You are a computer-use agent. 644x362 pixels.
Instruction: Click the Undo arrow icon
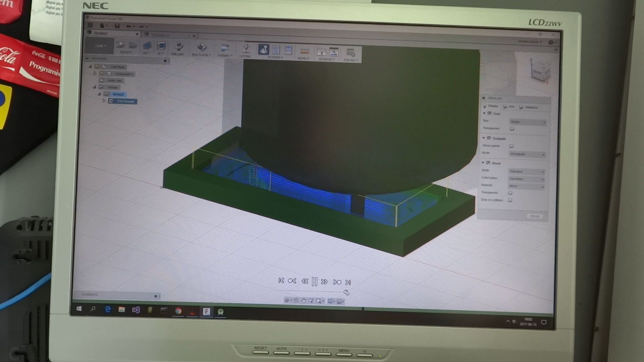(x=129, y=26)
